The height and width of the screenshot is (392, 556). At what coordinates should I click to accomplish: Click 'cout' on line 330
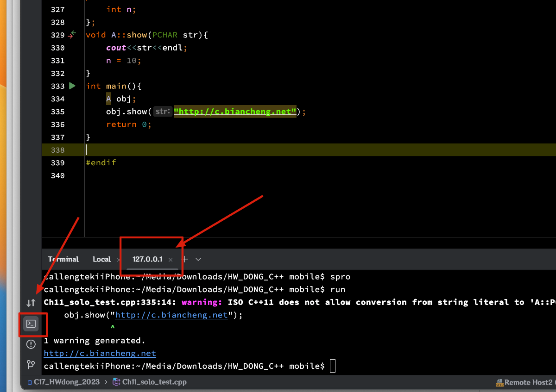click(116, 48)
